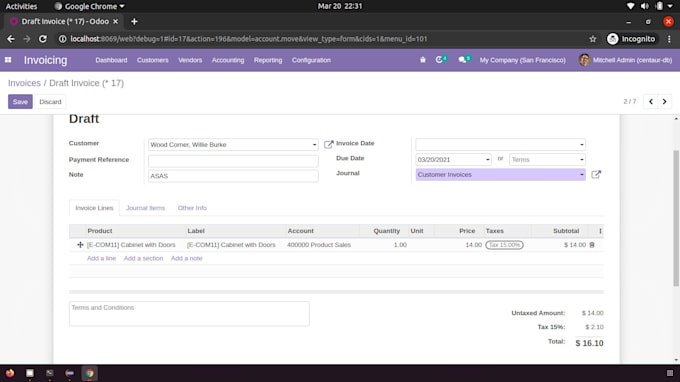Click the browser address bar URL
680x382 pixels.
point(249,39)
